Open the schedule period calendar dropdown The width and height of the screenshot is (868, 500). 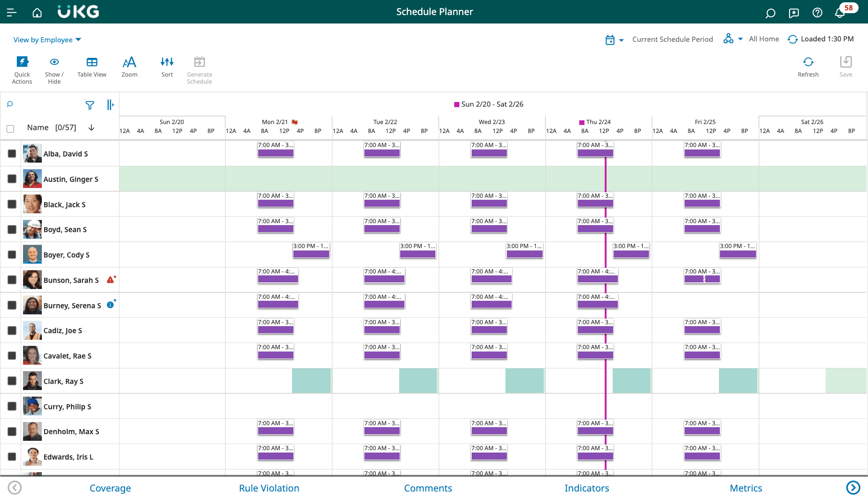point(614,40)
